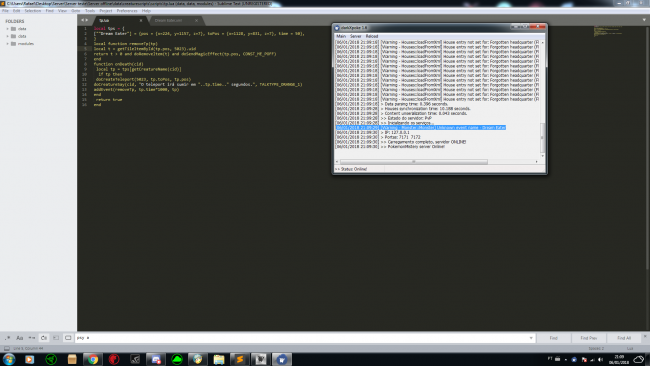The height and width of the screenshot is (366, 650).
Task: Close the tp.lua tab
Action: (x=141, y=20)
